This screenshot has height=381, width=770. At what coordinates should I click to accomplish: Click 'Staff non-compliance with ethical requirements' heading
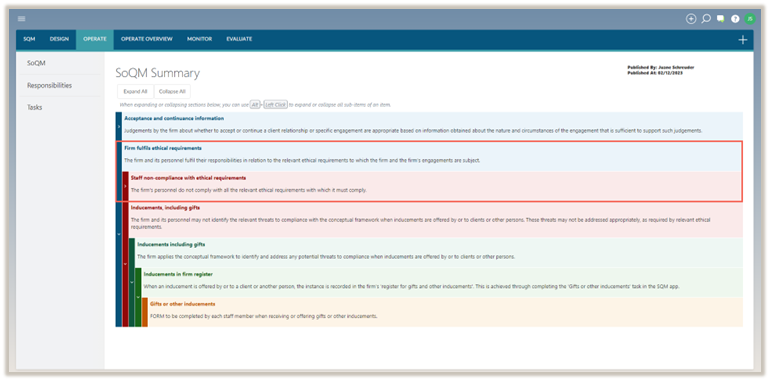point(188,178)
